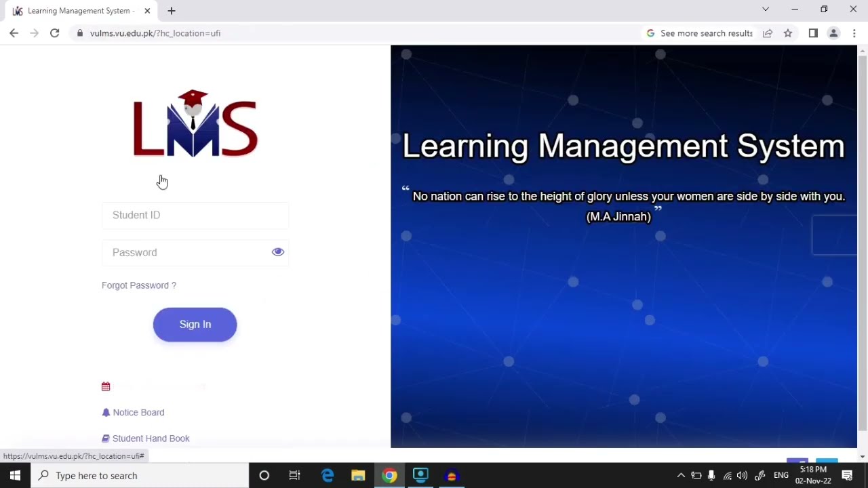Open the Windows Start menu
The image size is (868, 488).
pyautogui.click(x=15, y=476)
